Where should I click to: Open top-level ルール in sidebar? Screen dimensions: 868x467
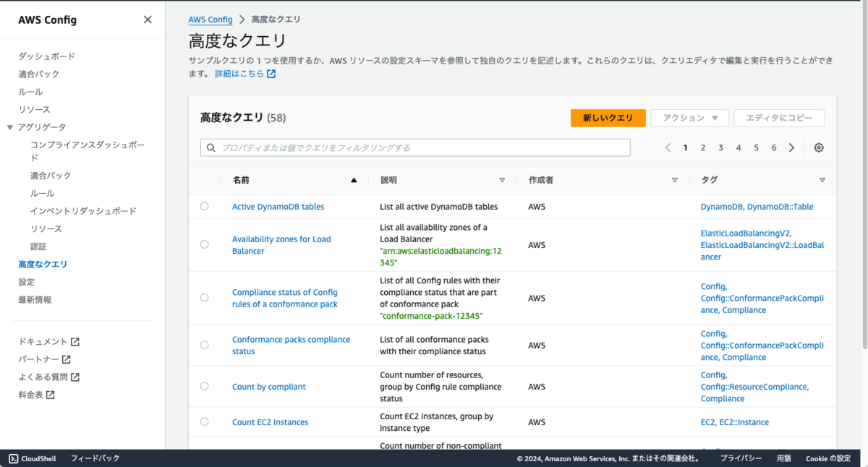pos(30,92)
